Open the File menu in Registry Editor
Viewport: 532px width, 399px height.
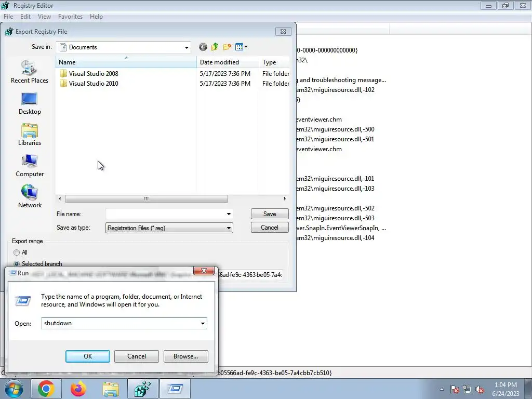point(8,17)
